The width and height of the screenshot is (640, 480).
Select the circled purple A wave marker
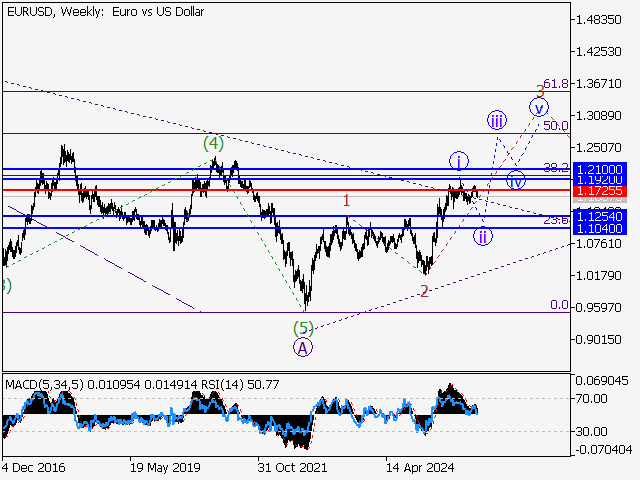[303, 347]
